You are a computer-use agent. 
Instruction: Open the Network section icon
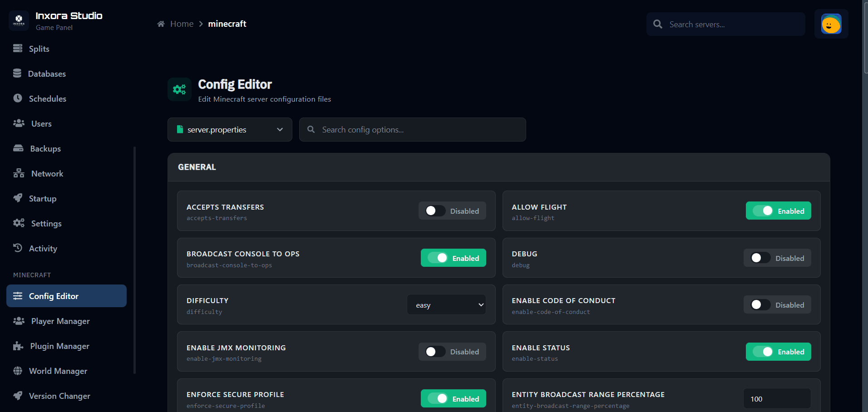pos(18,173)
